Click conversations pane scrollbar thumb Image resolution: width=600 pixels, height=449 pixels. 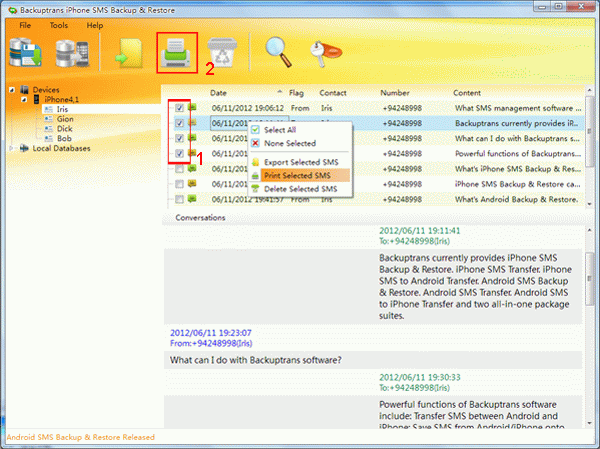tap(589, 278)
